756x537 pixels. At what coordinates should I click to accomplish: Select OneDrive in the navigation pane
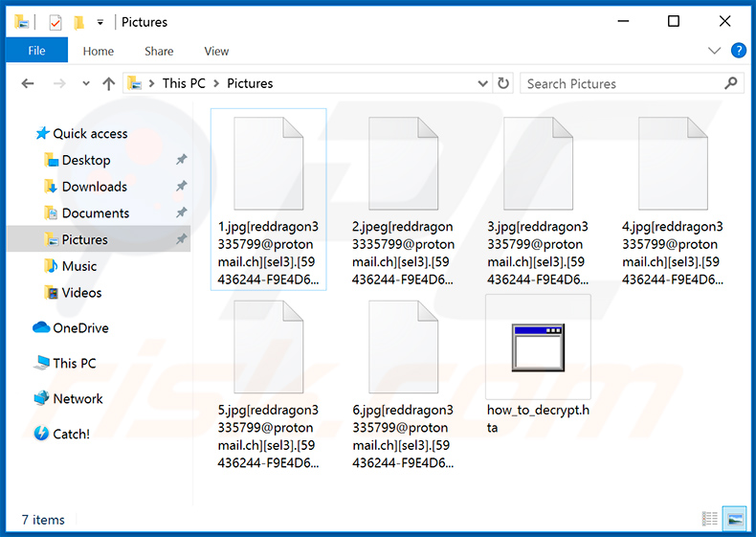click(80, 328)
